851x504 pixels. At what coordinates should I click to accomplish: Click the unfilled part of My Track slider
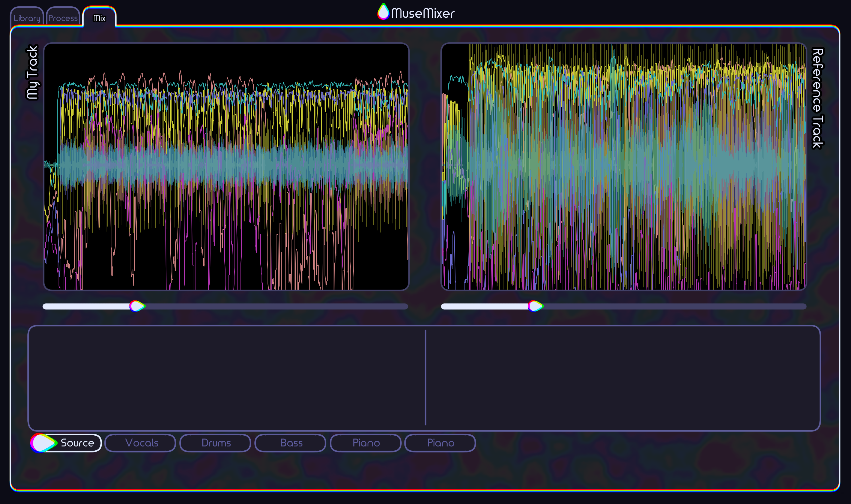click(277, 306)
